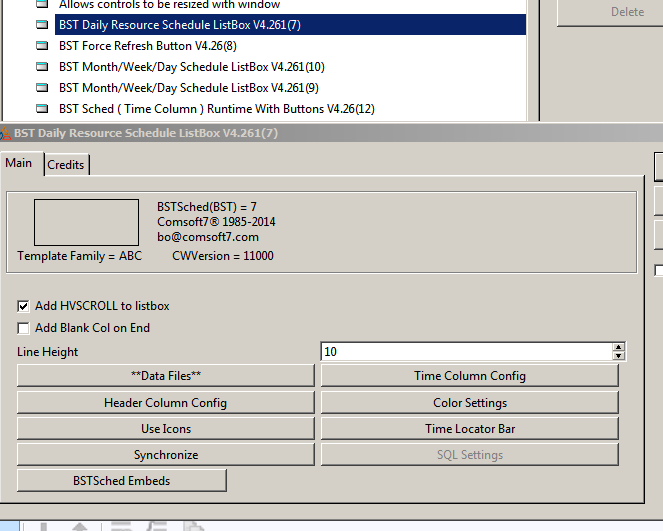Click icon of Month/Week/Day Schedule ListBox (10)
This screenshot has height=531, width=663.
pos(41,67)
